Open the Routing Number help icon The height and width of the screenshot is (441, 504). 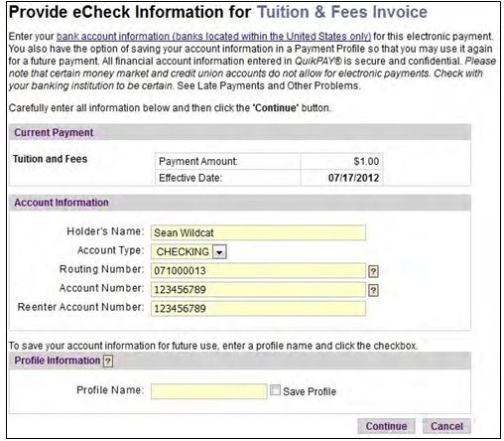tap(373, 271)
